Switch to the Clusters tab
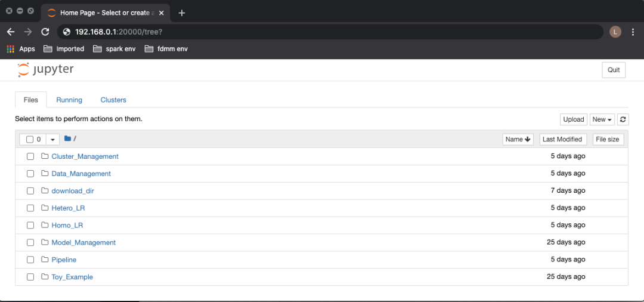Screen dimensions: 644x302 pyautogui.click(x=113, y=100)
